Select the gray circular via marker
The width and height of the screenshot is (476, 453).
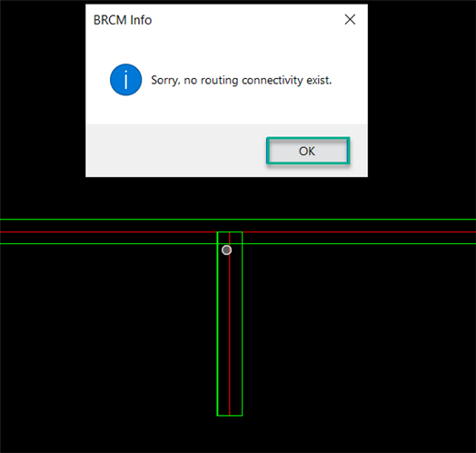coord(226,250)
